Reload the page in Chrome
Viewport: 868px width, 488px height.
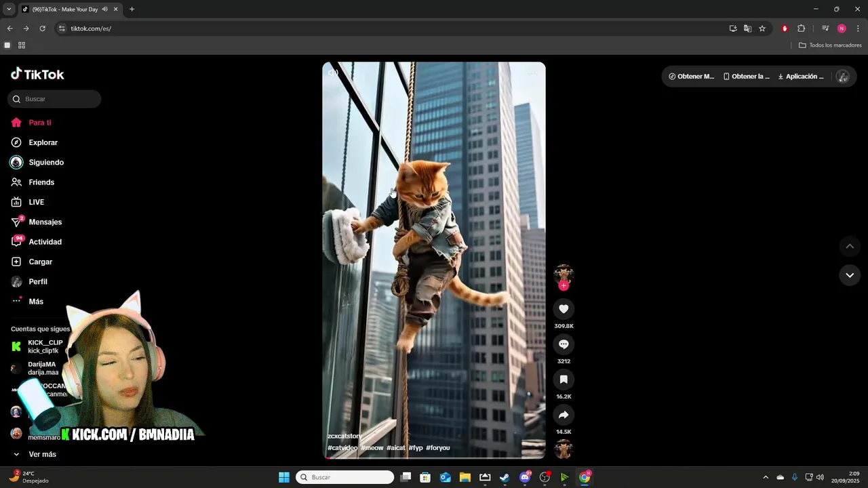(42, 28)
